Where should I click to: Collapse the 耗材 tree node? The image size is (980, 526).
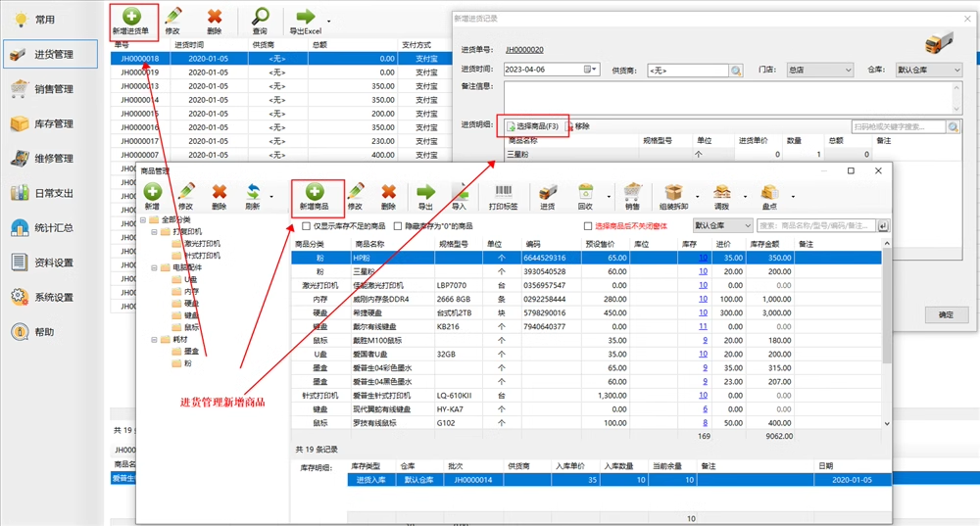click(155, 340)
